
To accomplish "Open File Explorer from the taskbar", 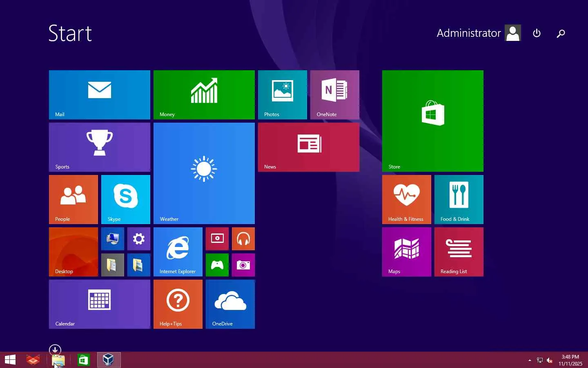I will click(58, 360).
